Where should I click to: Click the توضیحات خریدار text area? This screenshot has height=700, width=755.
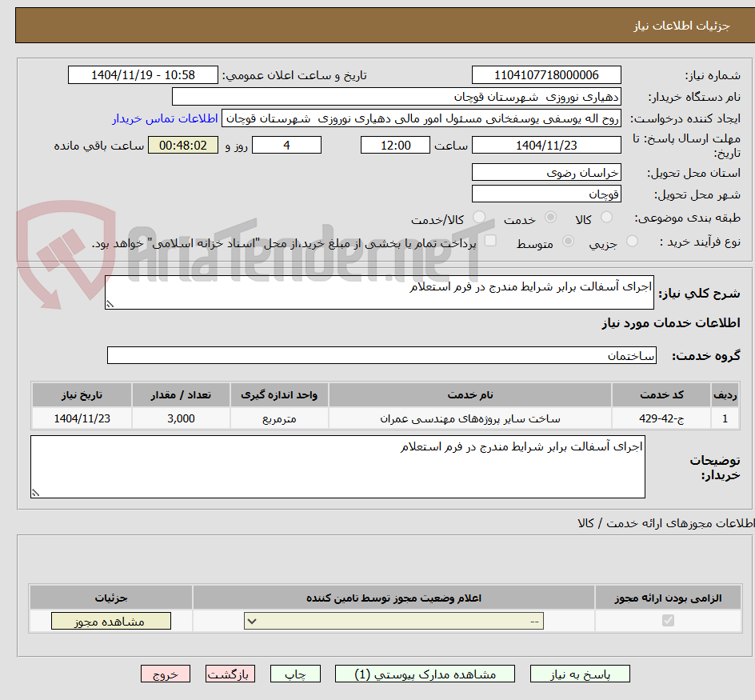point(338,467)
